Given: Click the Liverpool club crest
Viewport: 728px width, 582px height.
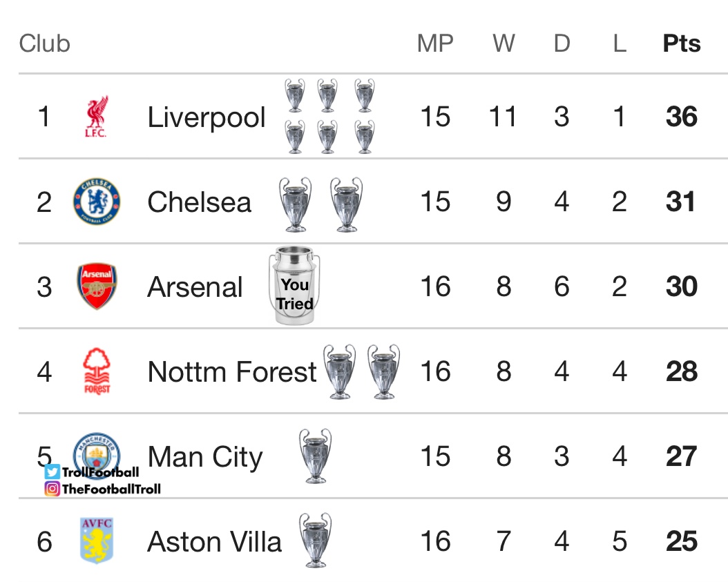Looking at the screenshot, I should click(x=96, y=117).
